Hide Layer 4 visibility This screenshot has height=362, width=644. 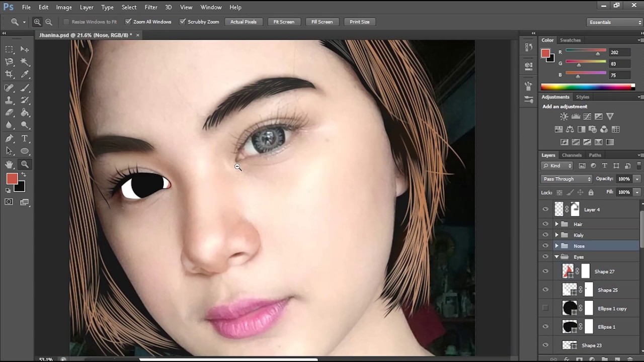click(x=545, y=209)
